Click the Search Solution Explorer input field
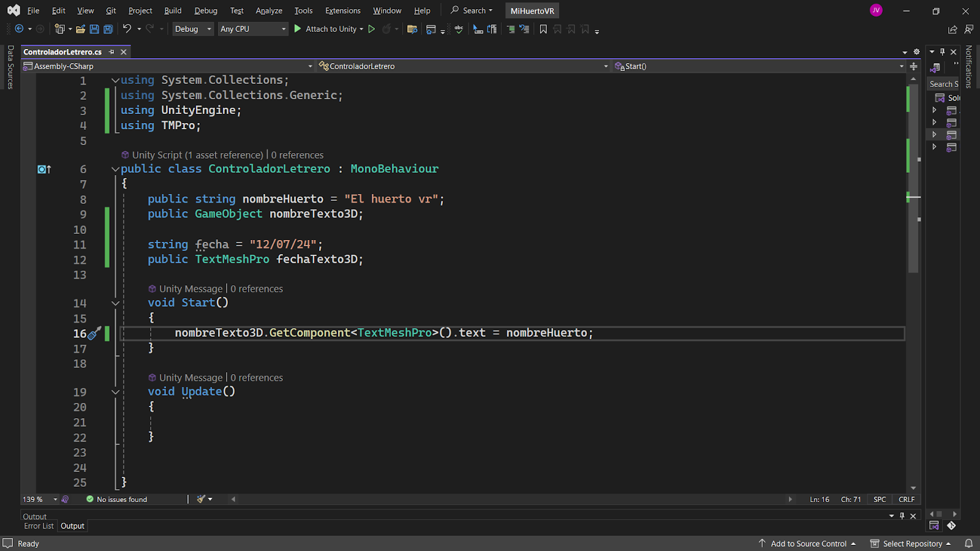This screenshot has height=551, width=980. [x=943, y=84]
